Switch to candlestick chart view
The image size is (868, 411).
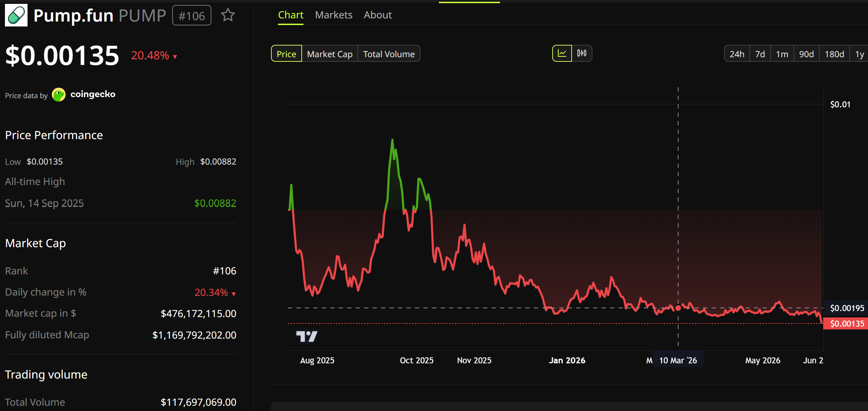[x=582, y=53]
